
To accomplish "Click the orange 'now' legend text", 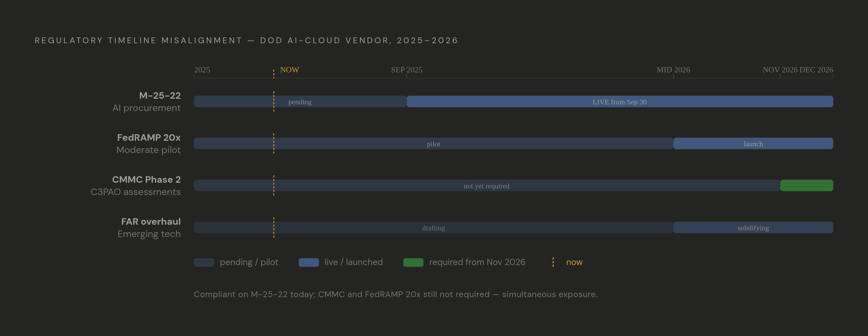I will [574, 262].
